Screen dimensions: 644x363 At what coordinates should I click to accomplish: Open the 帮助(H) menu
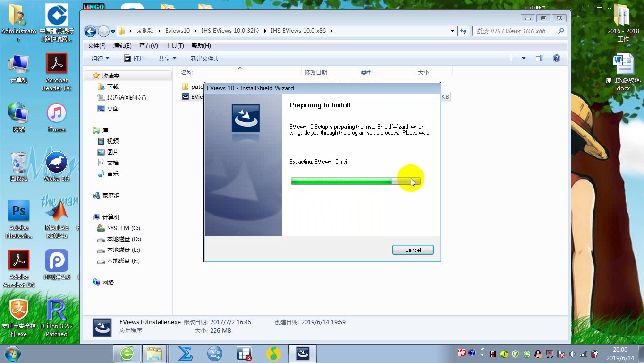coord(201,46)
